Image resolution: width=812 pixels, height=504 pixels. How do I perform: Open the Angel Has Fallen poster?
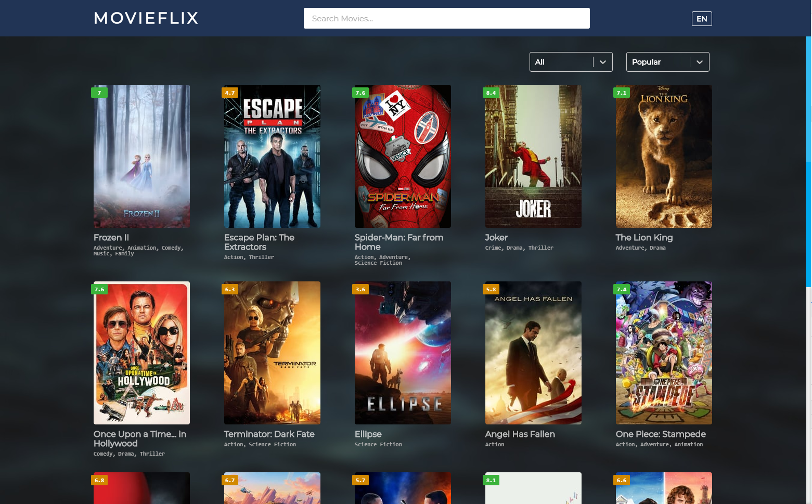[x=533, y=353]
